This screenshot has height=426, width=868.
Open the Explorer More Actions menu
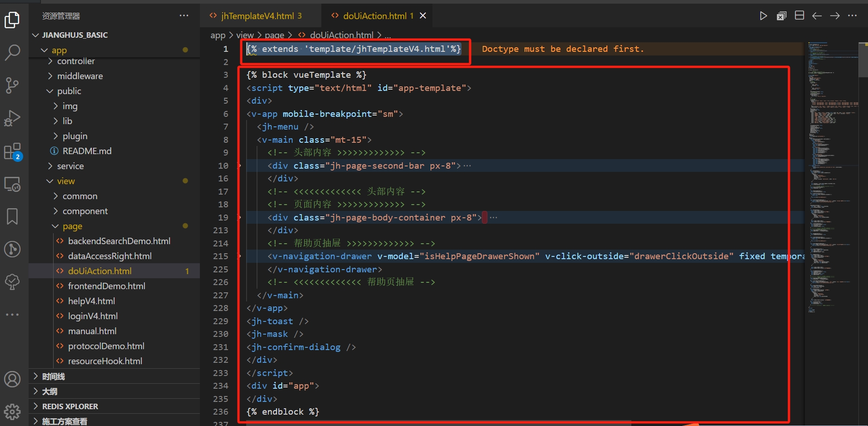click(x=184, y=15)
